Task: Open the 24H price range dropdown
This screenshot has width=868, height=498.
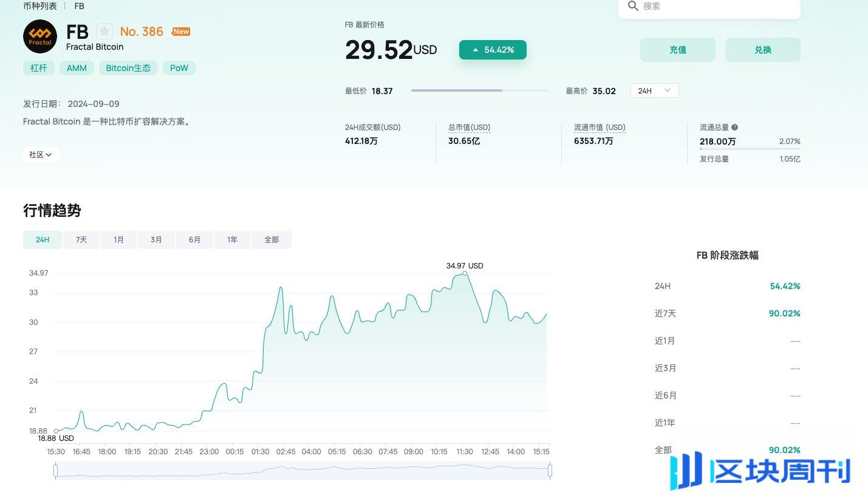Action: tap(654, 90)
